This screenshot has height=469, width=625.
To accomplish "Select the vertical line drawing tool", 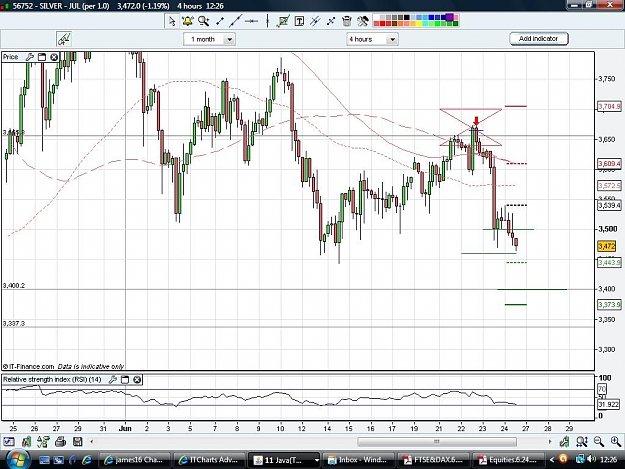I will point(267,21).
